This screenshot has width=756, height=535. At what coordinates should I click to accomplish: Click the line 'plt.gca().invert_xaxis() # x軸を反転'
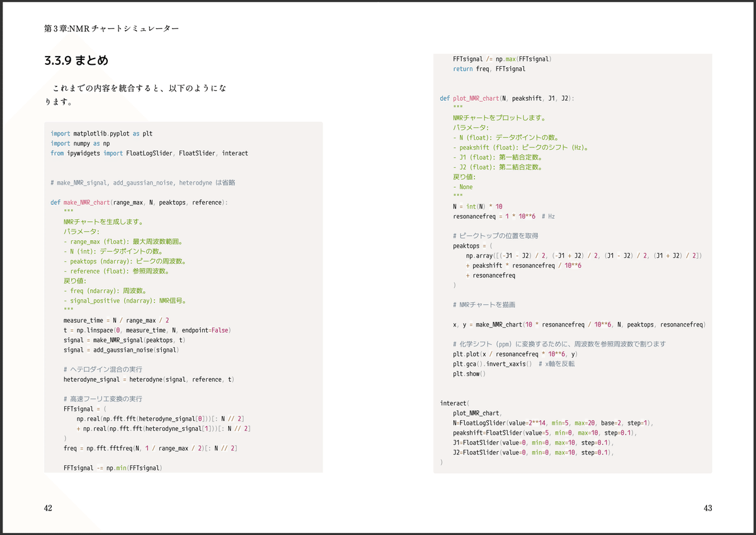click(513, 364)
